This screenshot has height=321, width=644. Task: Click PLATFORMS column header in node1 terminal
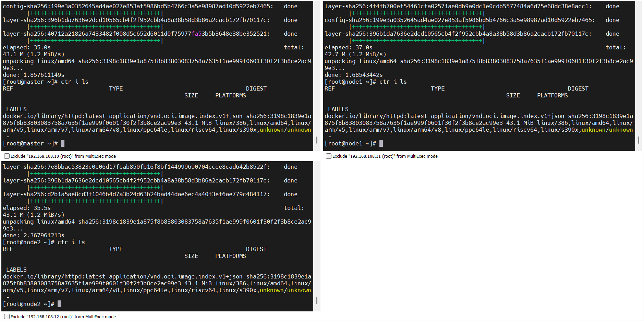[x=552, y=95]
